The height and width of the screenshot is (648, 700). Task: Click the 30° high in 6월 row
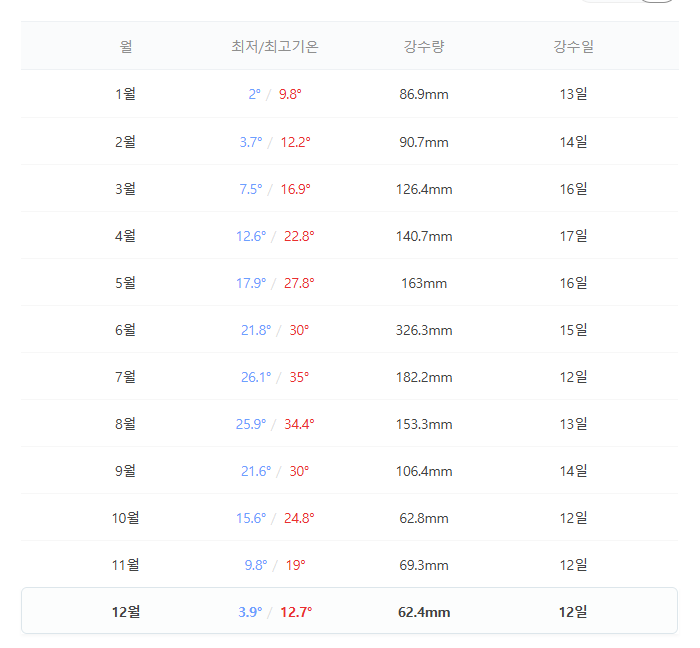point(299,330)
